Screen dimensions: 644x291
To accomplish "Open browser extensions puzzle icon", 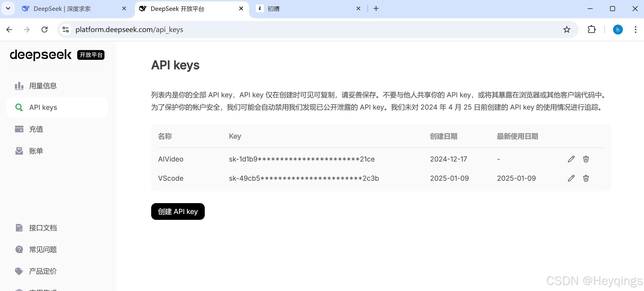I will 591,30.
